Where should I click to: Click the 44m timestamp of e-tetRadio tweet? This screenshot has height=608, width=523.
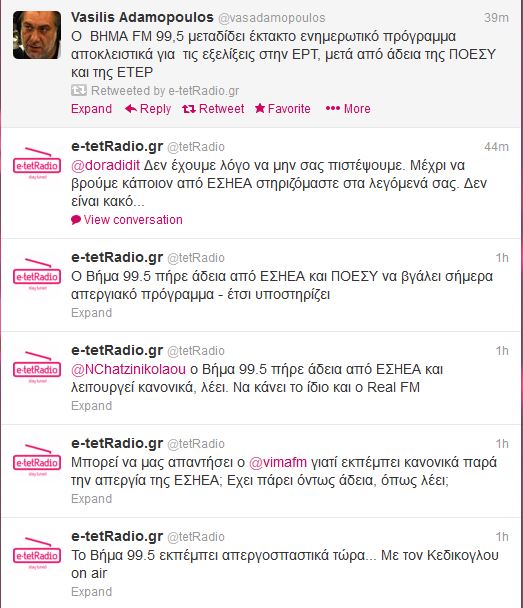point(496,147)
